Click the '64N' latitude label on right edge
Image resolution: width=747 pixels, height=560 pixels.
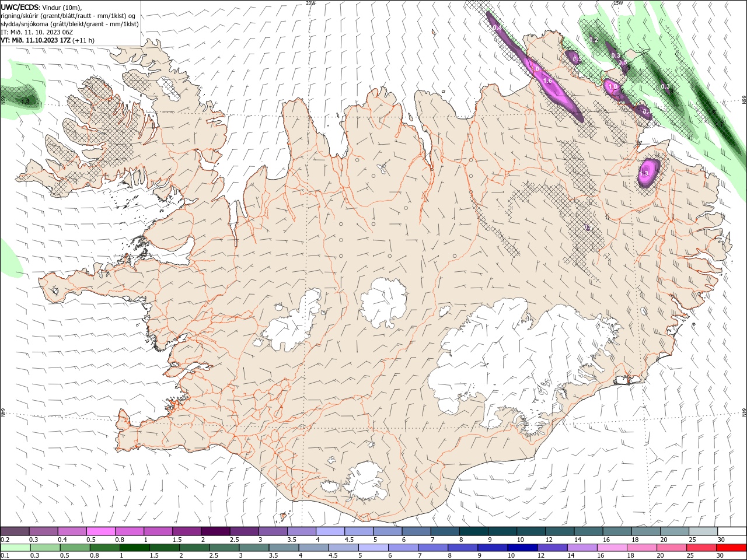(x=743, y=412)
